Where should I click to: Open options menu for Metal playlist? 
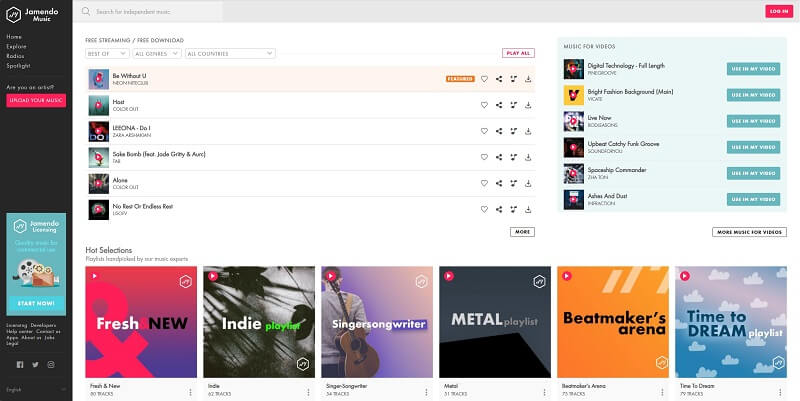(x=544, y=392)
